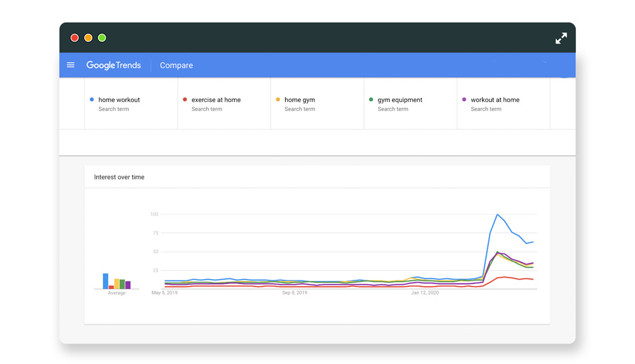Screen dimensions: 635x364
Task: Click the 'gym equipment' search term
Action: (399, 100)
